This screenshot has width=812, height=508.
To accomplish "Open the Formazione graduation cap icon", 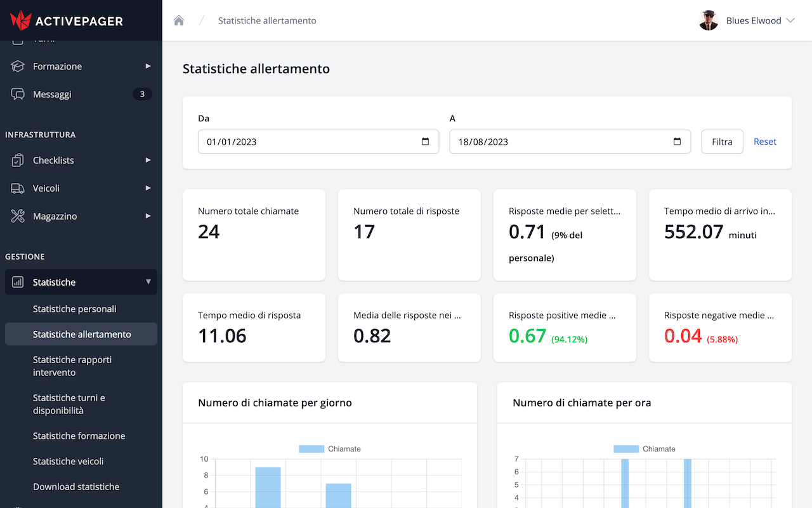I will click(x=16, y=66).
